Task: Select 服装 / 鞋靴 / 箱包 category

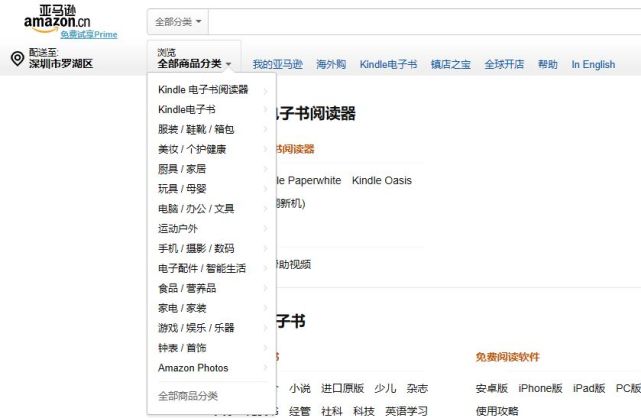Action: pyautogui.click(x=196, y=129)
